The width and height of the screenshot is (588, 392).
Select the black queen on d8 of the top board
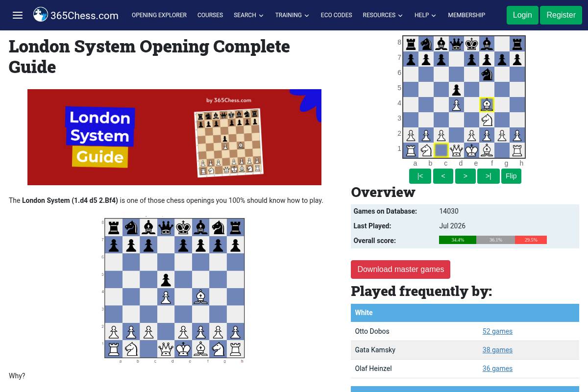[456, 44]
